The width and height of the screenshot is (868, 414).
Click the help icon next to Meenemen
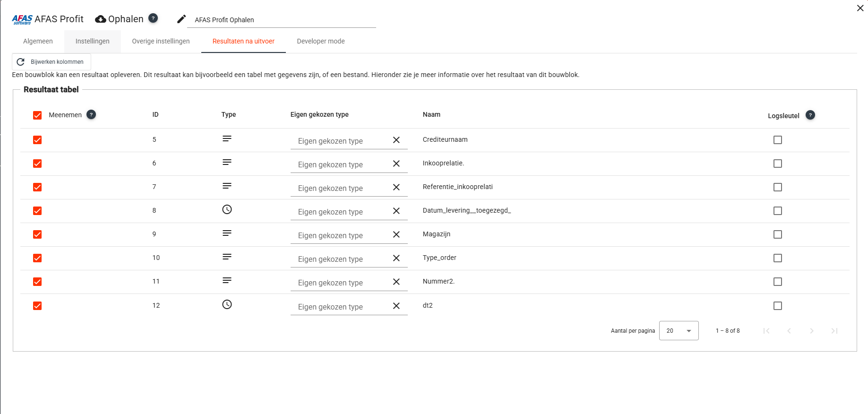91,114
